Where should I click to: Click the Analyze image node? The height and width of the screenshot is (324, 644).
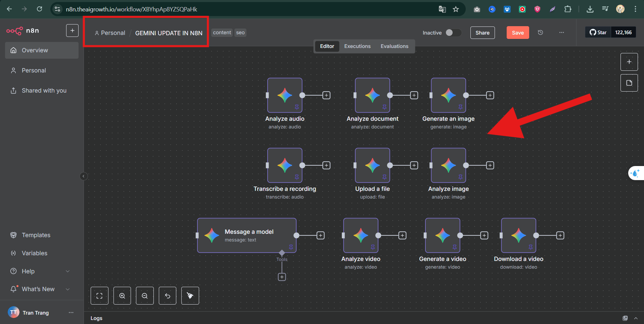448,165
